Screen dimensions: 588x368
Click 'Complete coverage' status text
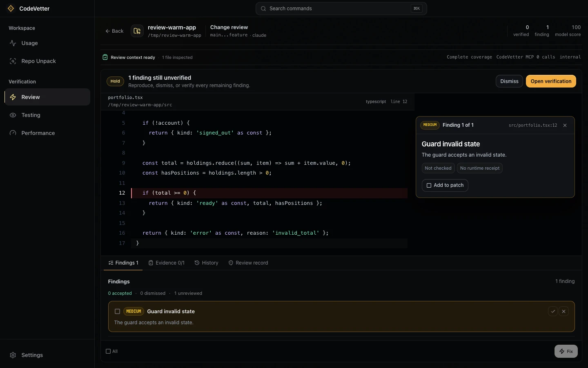coord(469,57)
